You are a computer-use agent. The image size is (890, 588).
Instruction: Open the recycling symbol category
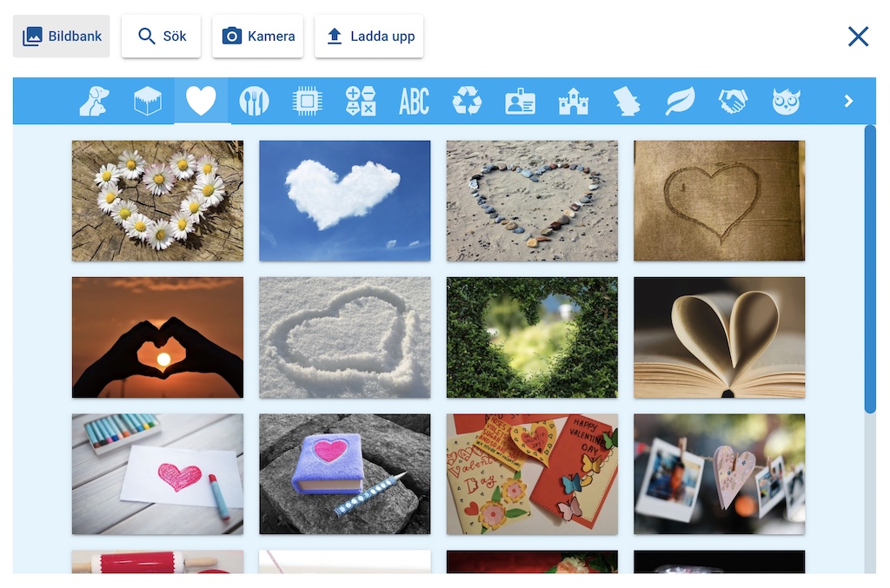[467, 101]
